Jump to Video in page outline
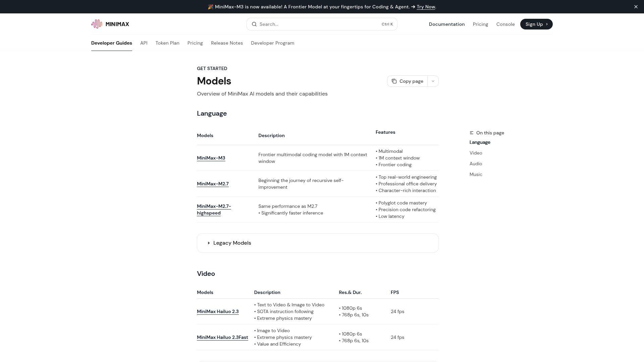Screen dimensions: 644x362 click(x=476, y=153)
